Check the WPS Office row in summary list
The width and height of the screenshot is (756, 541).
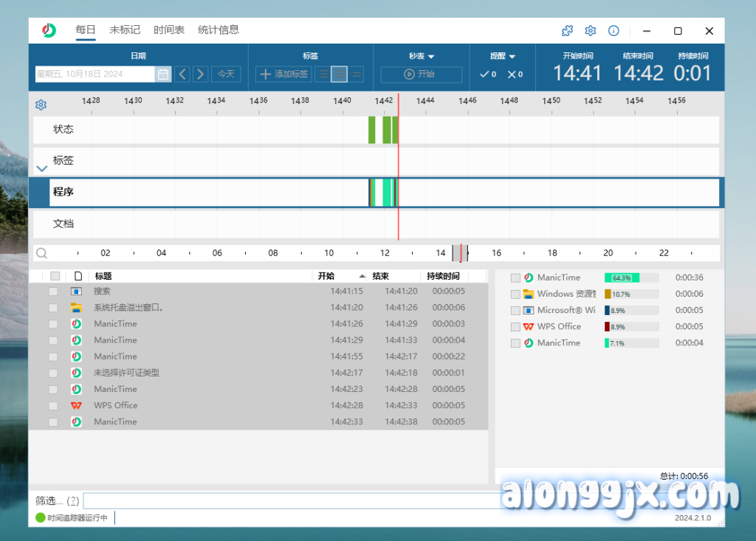515,327
